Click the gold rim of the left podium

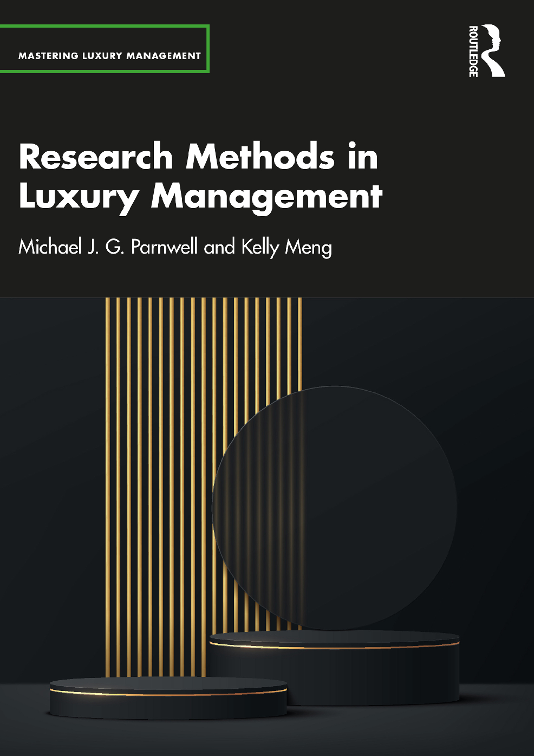(168, 693)
